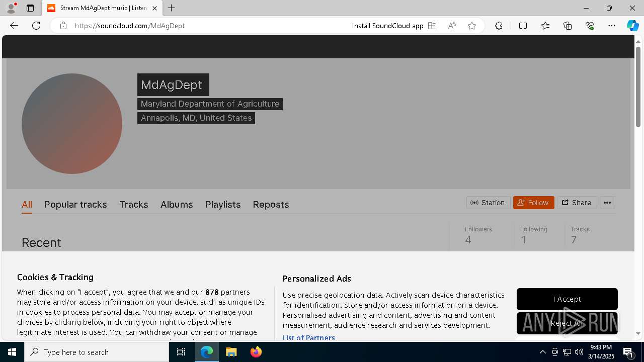Viewport: 644px width, 362px height.
Task: Open Task View on taskbar
Action: 181,352
